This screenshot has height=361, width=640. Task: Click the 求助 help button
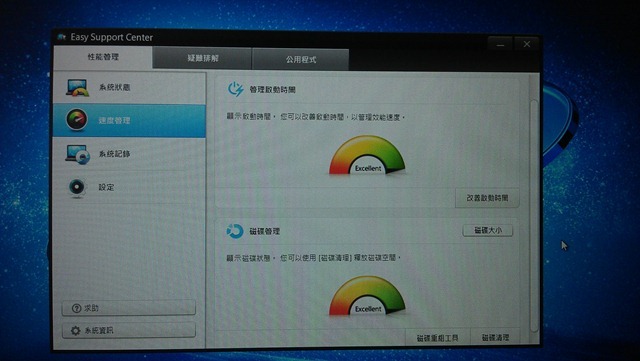pos(129,308)
